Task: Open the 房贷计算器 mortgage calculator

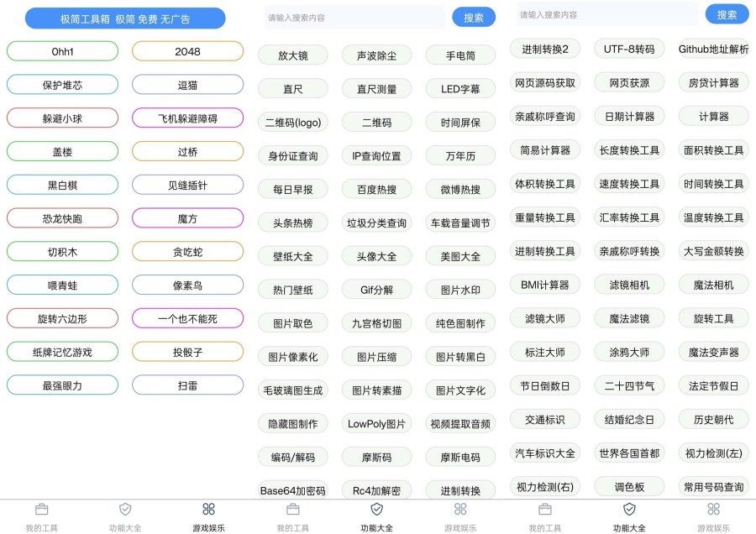Action: 713,83
